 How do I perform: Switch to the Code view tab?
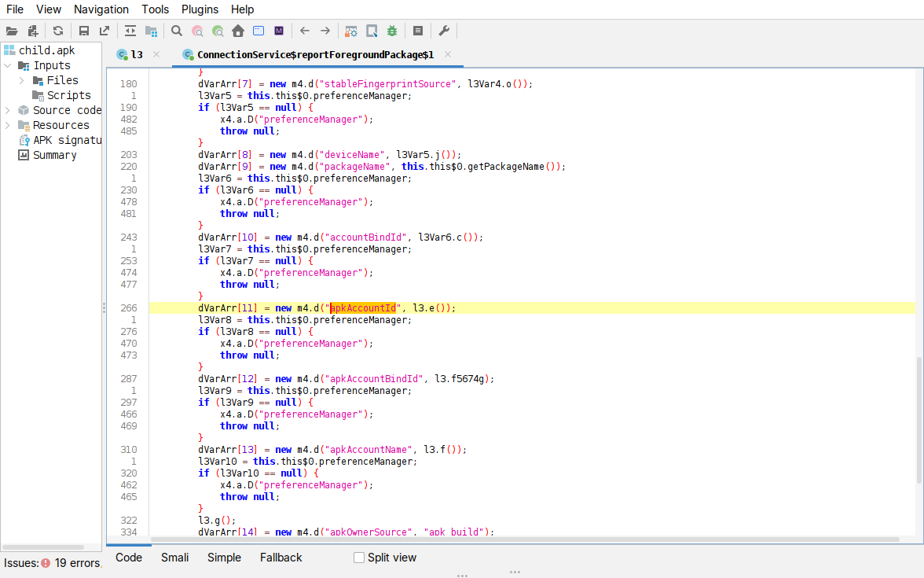(129, 558)
